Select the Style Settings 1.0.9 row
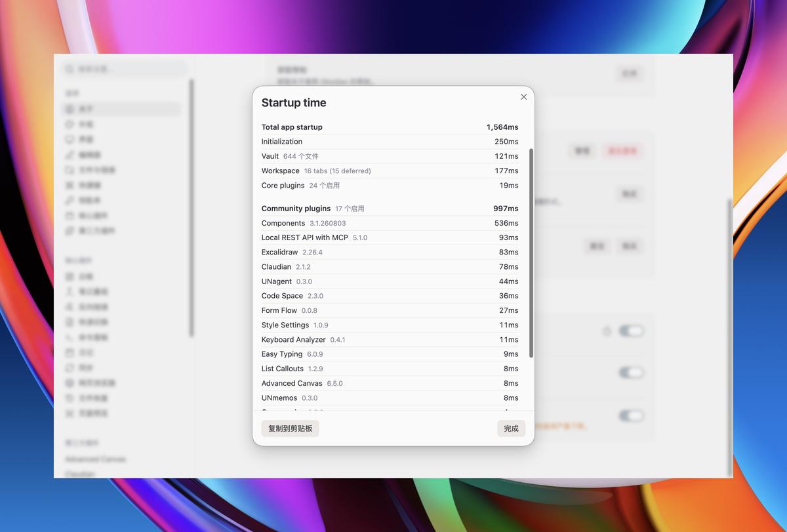This screenshot has height=532, width=787. pyautogui.click(x=390, y=325)
